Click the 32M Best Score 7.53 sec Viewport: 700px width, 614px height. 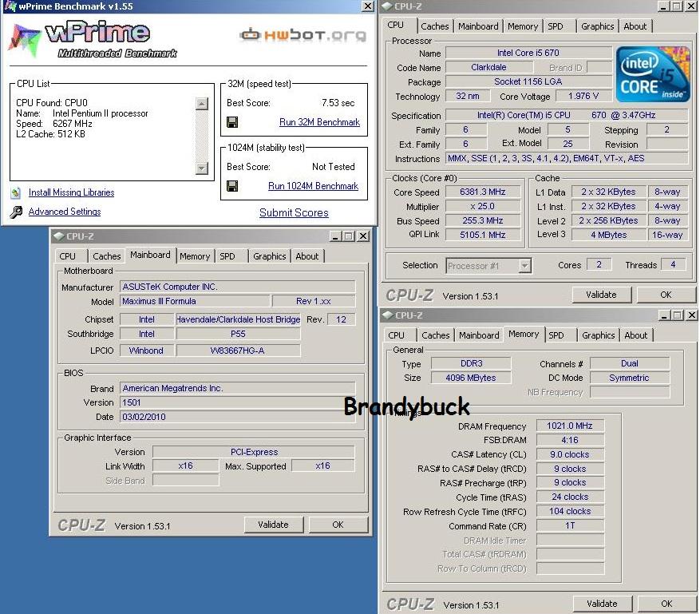pos(338,103)
